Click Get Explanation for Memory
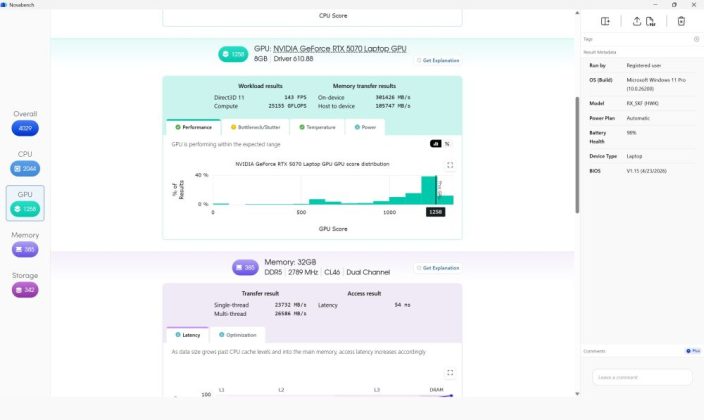704x420 pixels. click(x=438, y=268)
